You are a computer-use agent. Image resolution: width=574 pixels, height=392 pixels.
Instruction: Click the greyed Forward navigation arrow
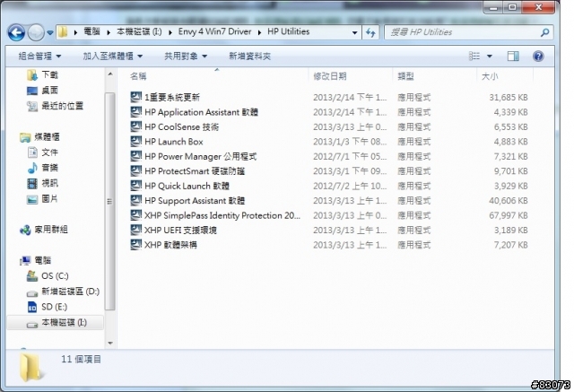tap(36, 33)
